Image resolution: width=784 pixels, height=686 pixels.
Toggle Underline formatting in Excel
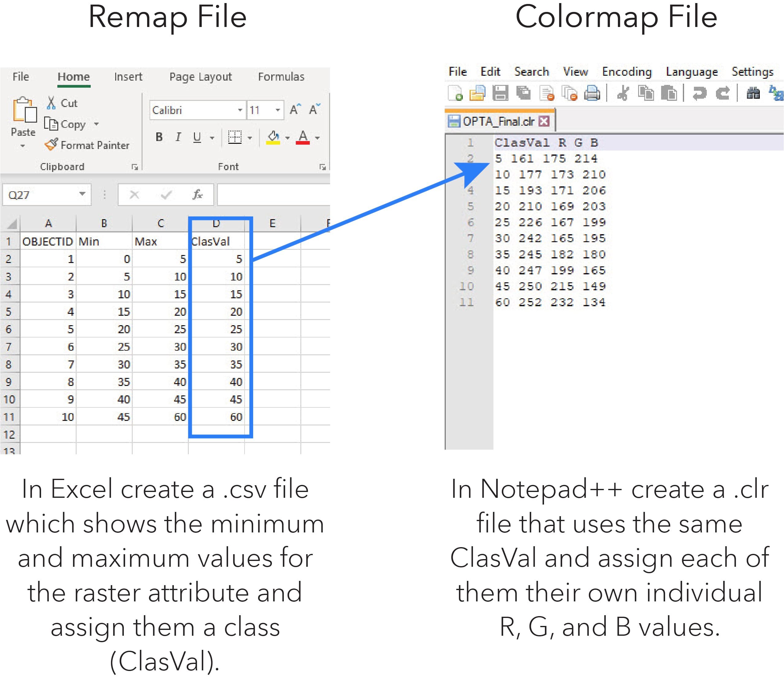pos(197,137)
